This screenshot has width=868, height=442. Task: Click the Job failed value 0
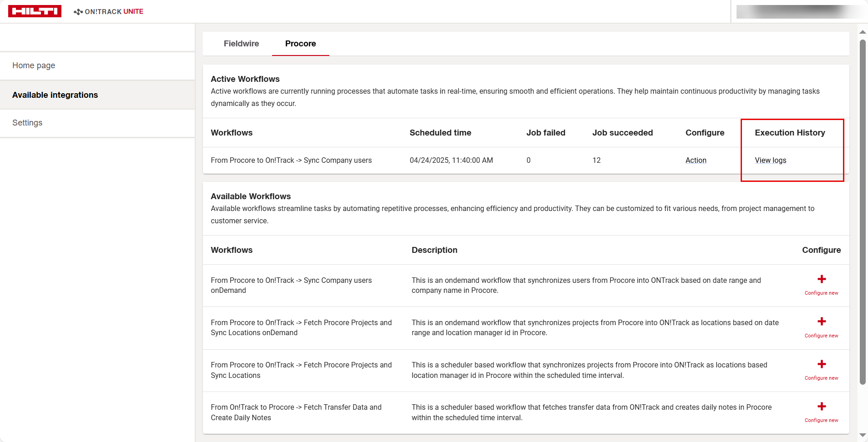coord(529,160)
